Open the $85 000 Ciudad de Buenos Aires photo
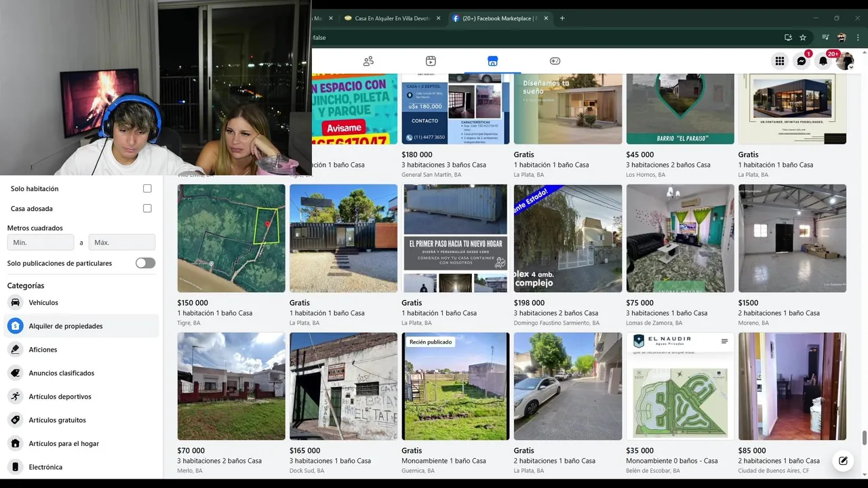Viewport: 868px width, 488px height. coord(792,386)
